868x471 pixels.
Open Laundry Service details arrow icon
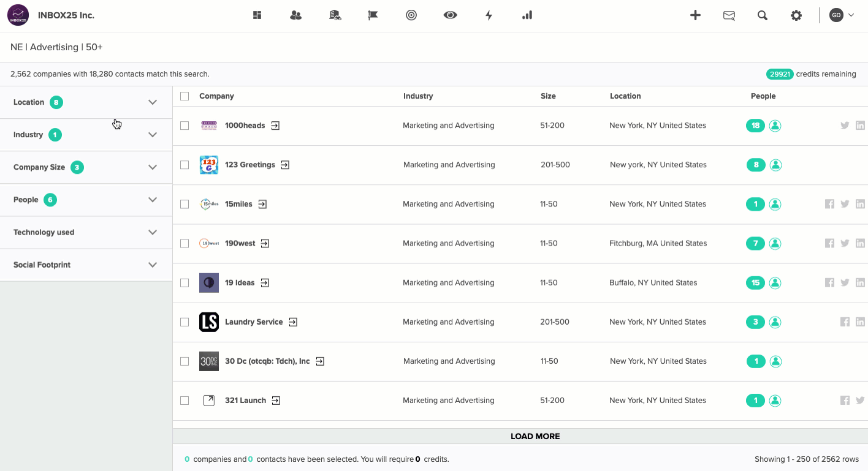[293, 322]
